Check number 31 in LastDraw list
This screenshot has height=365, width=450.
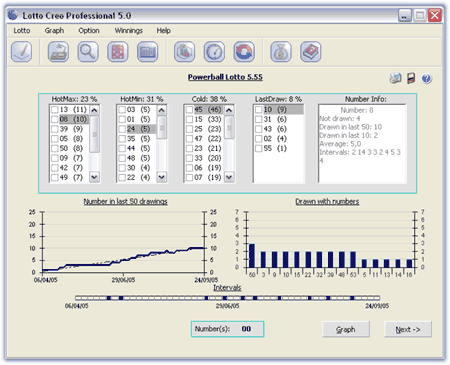pos(259,119)
